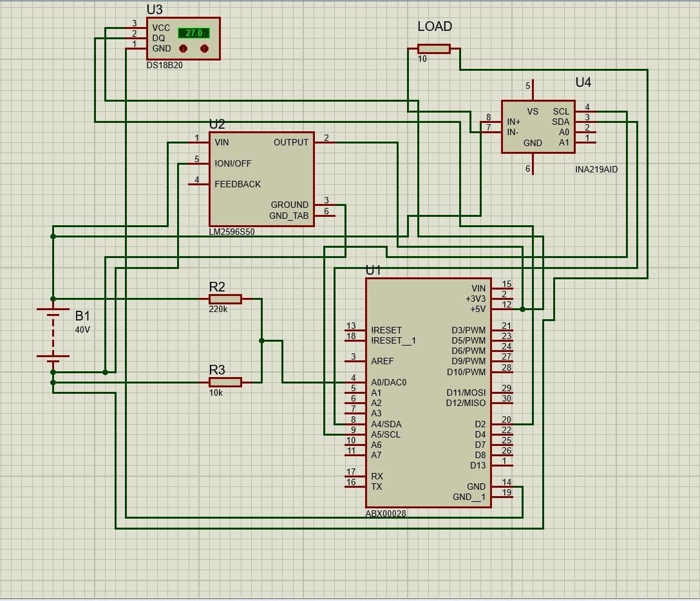Screen dimensions: 700x601
Task: Click the 220k resistor value
Action: (218, 310)
